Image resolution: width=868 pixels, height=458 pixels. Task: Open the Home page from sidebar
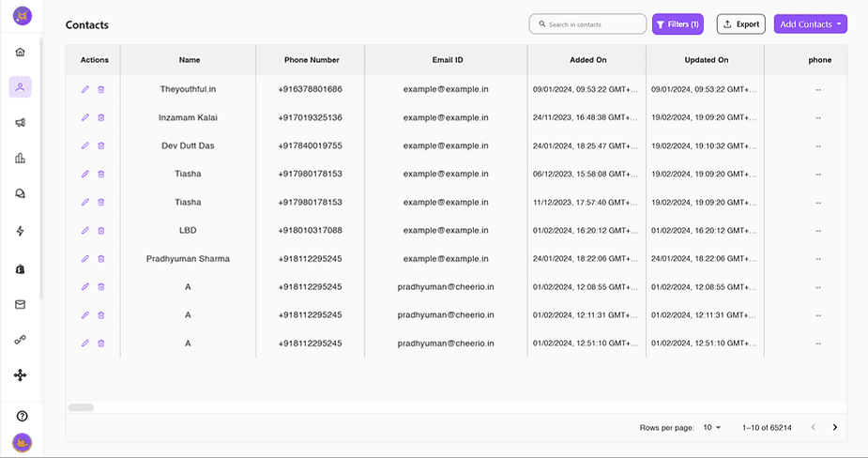coord(20,52)
